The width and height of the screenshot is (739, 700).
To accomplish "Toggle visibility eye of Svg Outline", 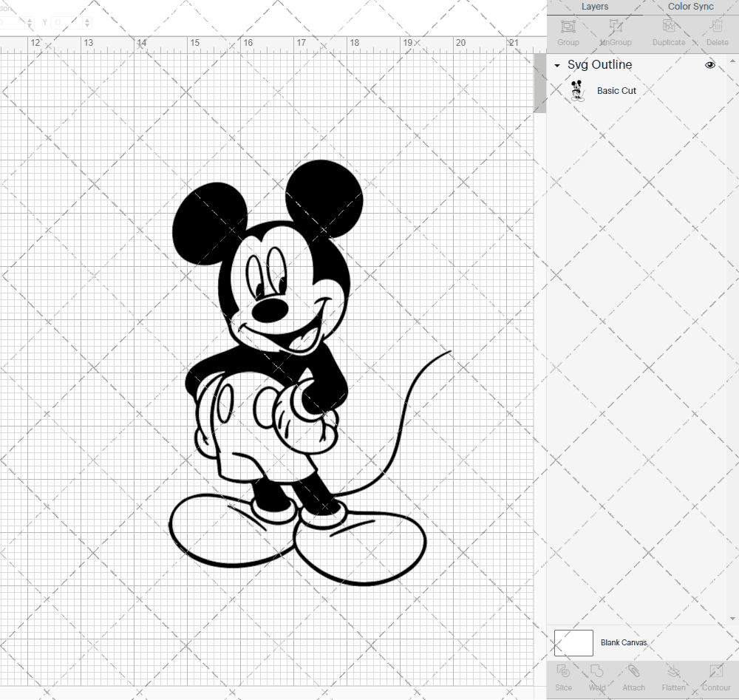I will (x=709, y=65).
